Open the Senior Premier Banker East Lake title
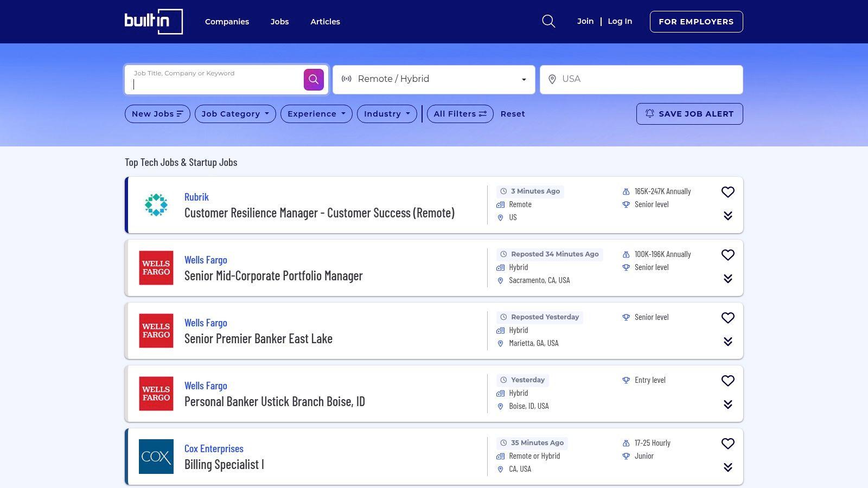The image size is (868, 488). [x=258, y=339]
